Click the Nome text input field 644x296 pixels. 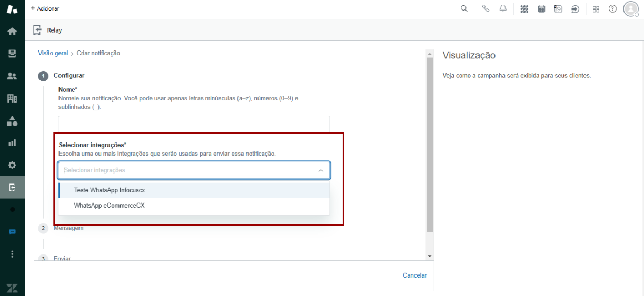(x=194, y=124)
